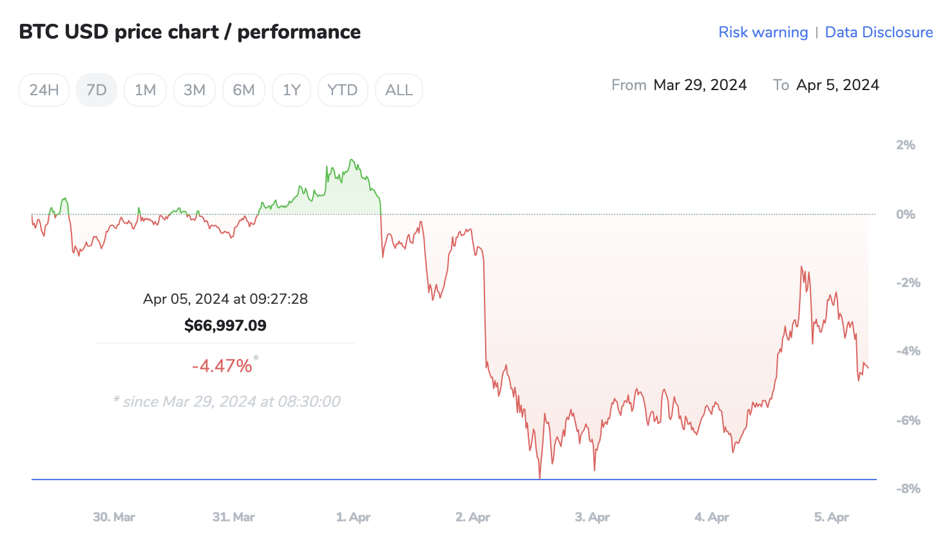Viewport: 947px width, 560px height.
Task: Select the 24H time range
Action: tap(44, 90)
